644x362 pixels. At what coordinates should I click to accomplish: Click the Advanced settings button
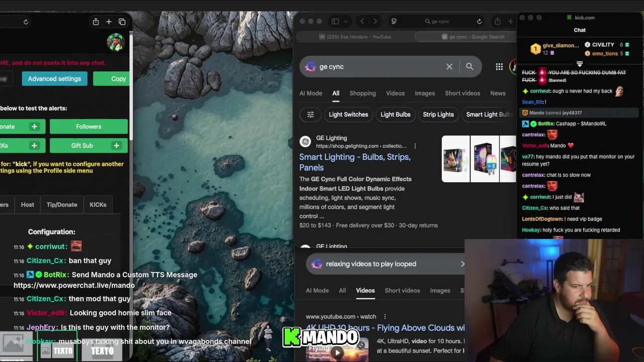point(54,79)
